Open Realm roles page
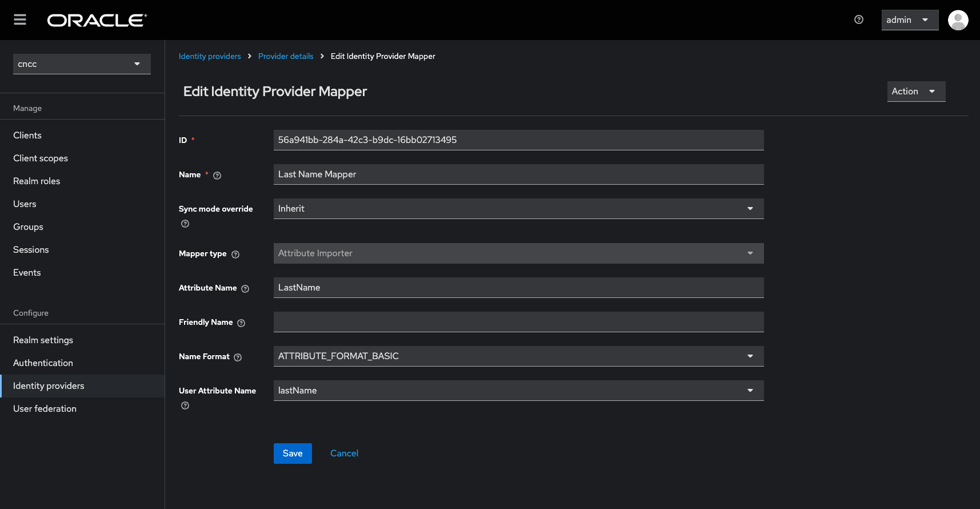Image resolution: width=980 pixels, height=509 pixels. [82, 181]
